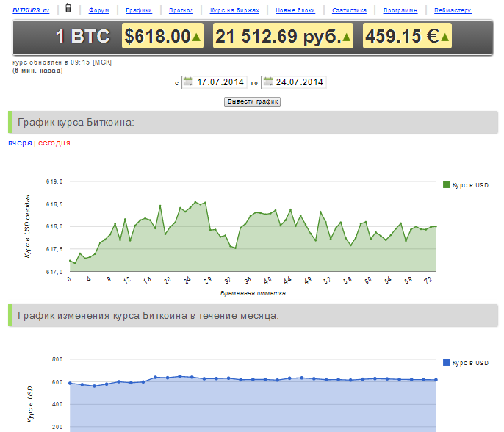Open Курс на биржах link
The height and width of the screenshot is (432, 504).
234,10
